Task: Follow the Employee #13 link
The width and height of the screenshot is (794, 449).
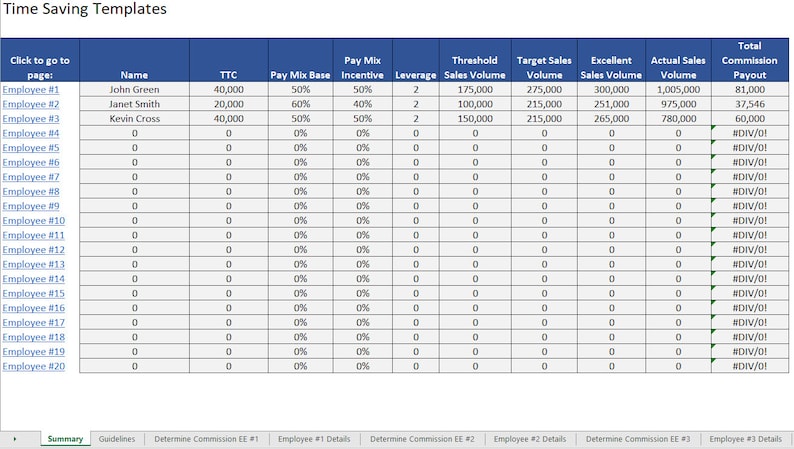Action: [x=33, y=264]
